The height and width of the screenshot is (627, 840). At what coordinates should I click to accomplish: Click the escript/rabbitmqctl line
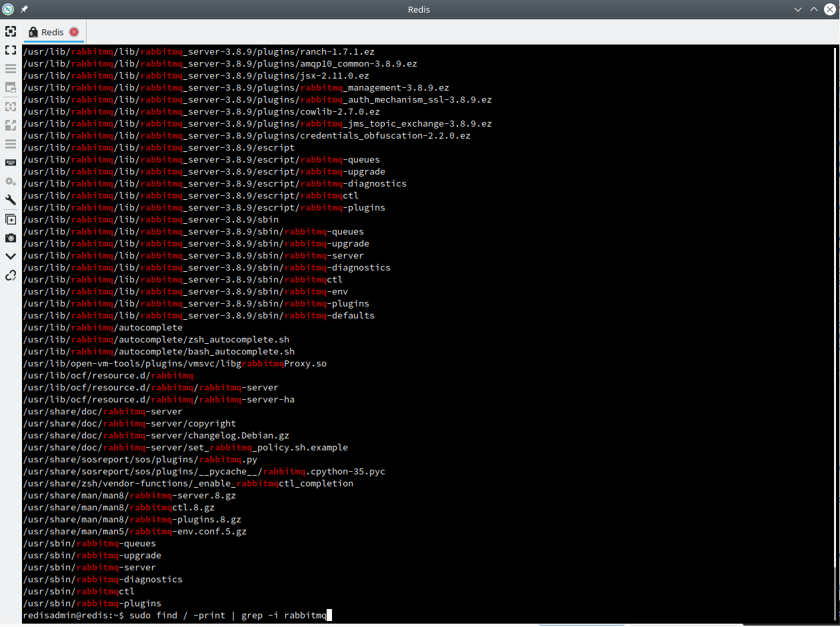point(191,195)
